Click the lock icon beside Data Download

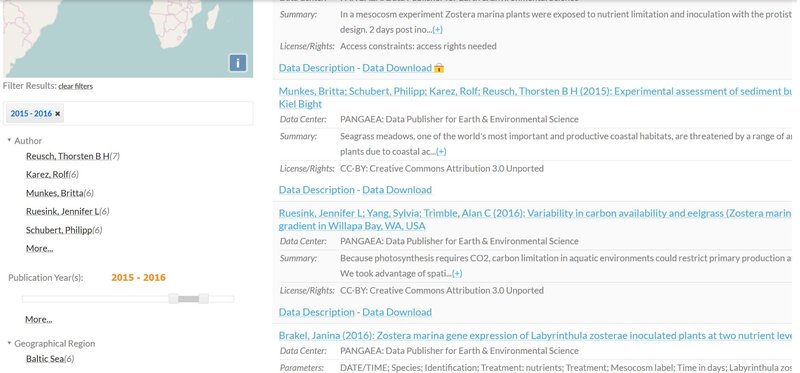click(x=439, y=68)
